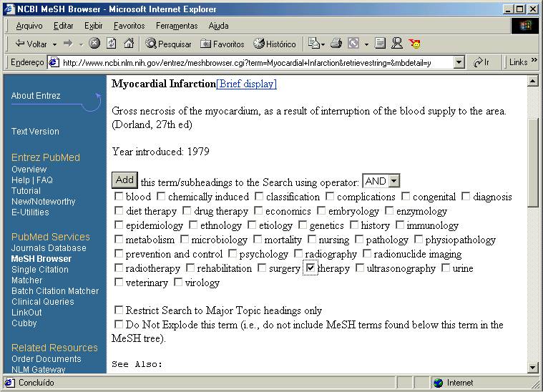Screen dimensions: 543x392
Task: Check the epidemiology checkbox
Action: point(119,225)
